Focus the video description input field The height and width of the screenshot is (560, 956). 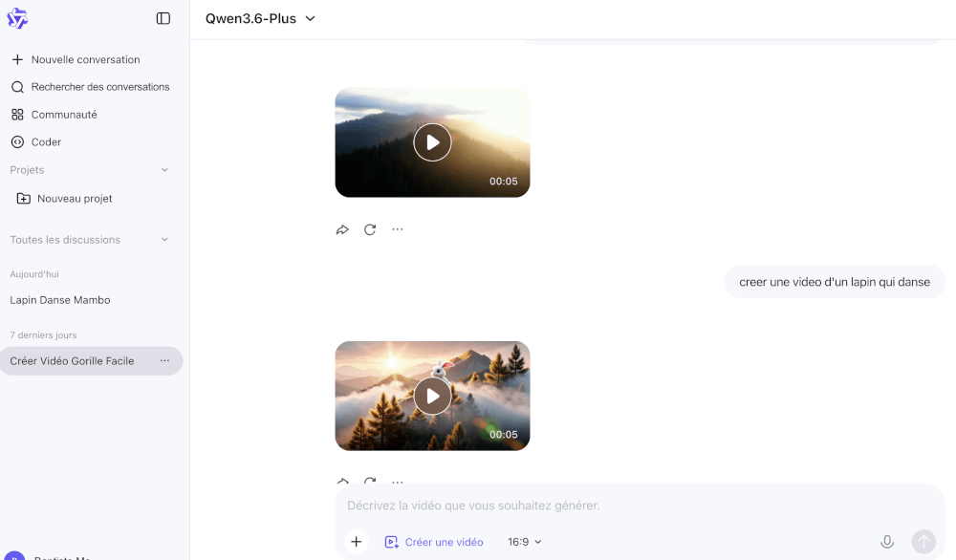641,506
